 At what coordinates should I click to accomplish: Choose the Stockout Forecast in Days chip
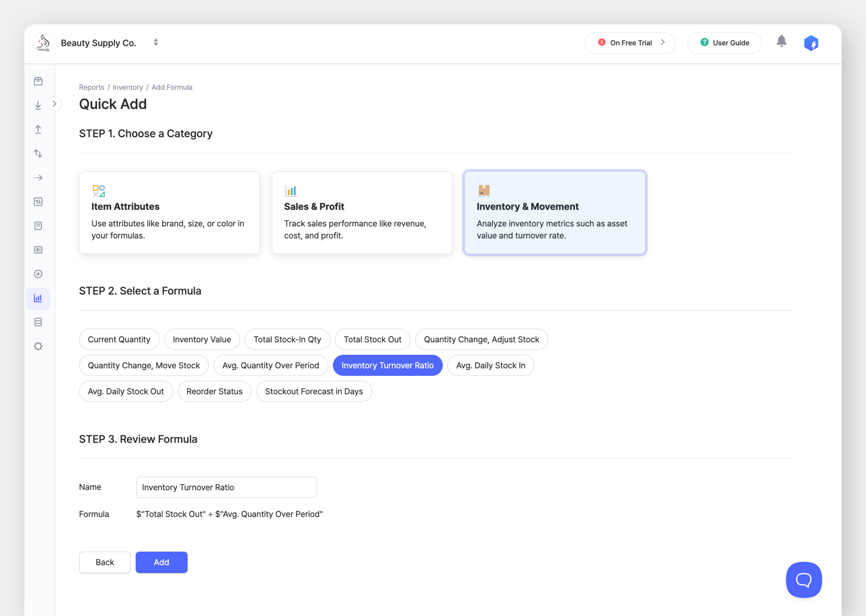[314, 391]
